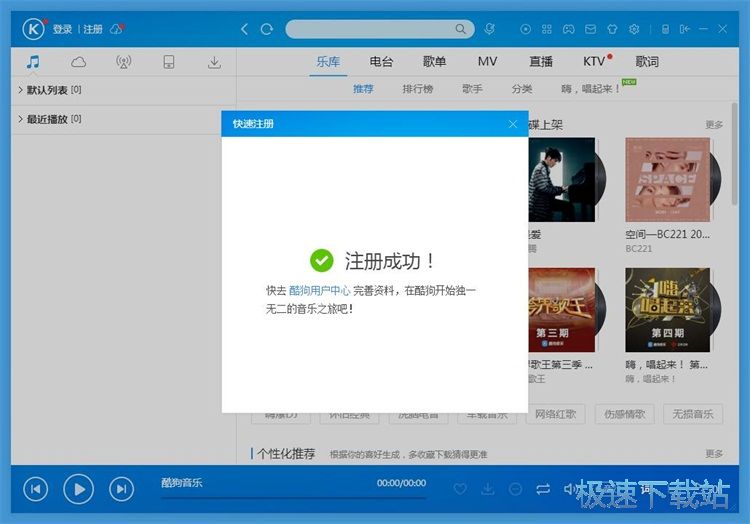
Task: Click the playback progress bar
Action: click(293, 498)
